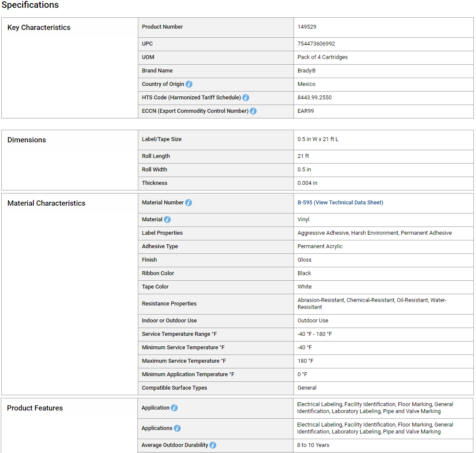Show ECCN info tooltip icon
Viewport: 476px width, 453px height.
(253, 111)
